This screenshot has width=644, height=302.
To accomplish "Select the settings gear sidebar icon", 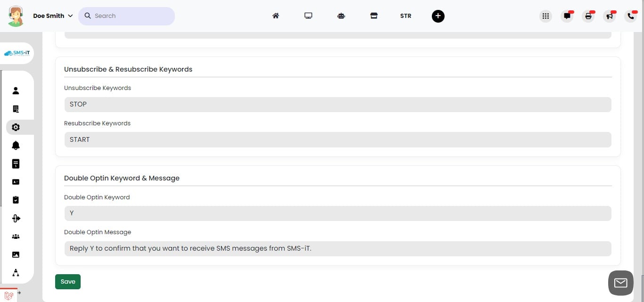I will pos(16,127).
